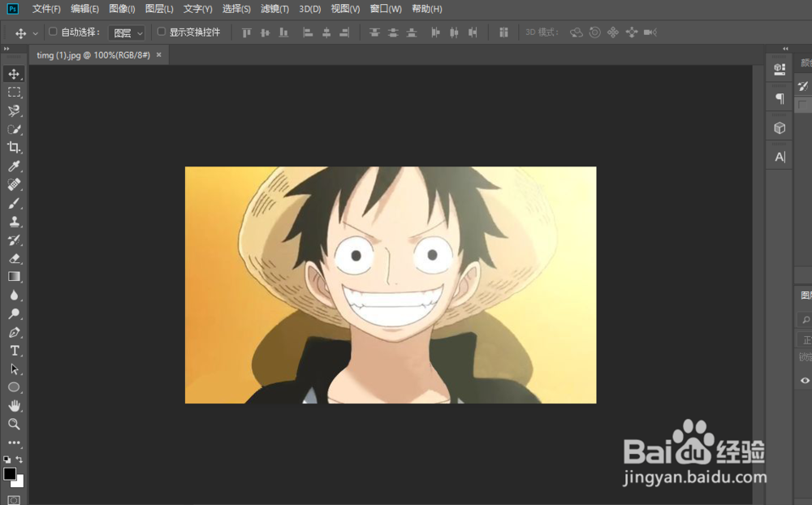This screenshot has width=812, height=505.
Task: Open the 文件(F) menu
Action: [46, 9]
